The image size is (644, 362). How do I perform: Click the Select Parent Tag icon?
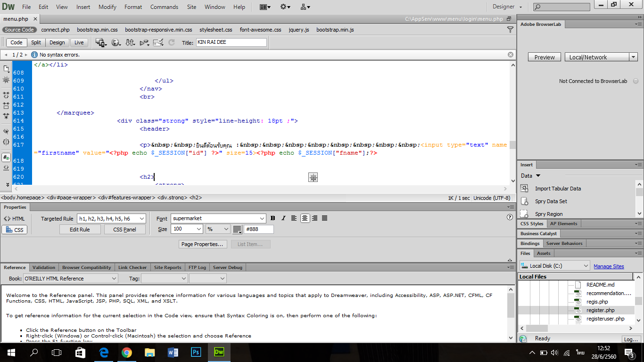coord(6,132)
